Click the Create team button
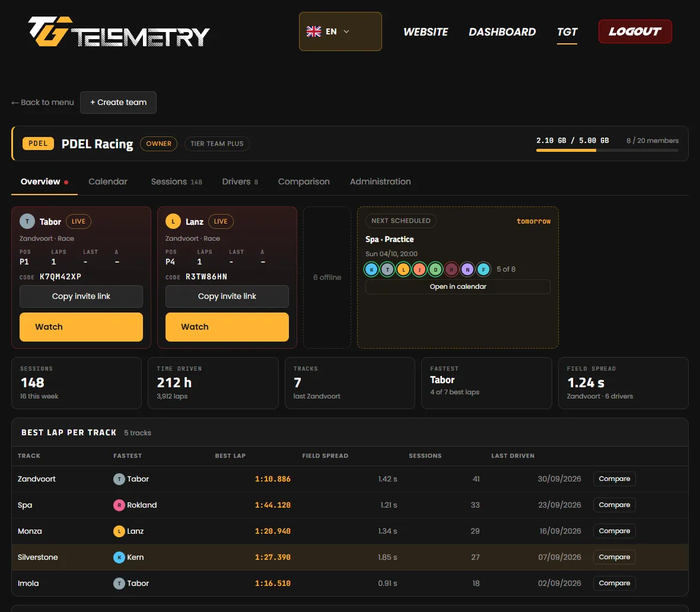The image size is (700, 612). 118,103
